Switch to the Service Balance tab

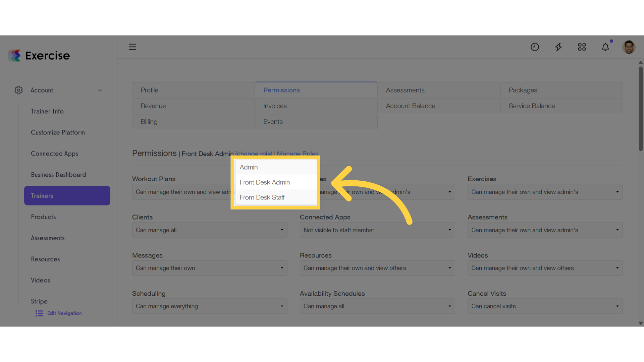click(561, 106)
